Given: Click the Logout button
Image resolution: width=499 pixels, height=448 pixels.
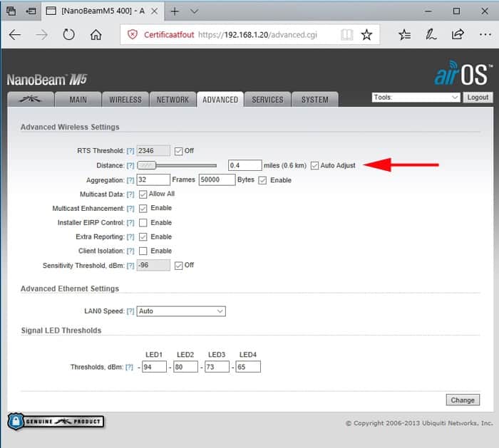Looking at the screenshot, I should [478, 98].
